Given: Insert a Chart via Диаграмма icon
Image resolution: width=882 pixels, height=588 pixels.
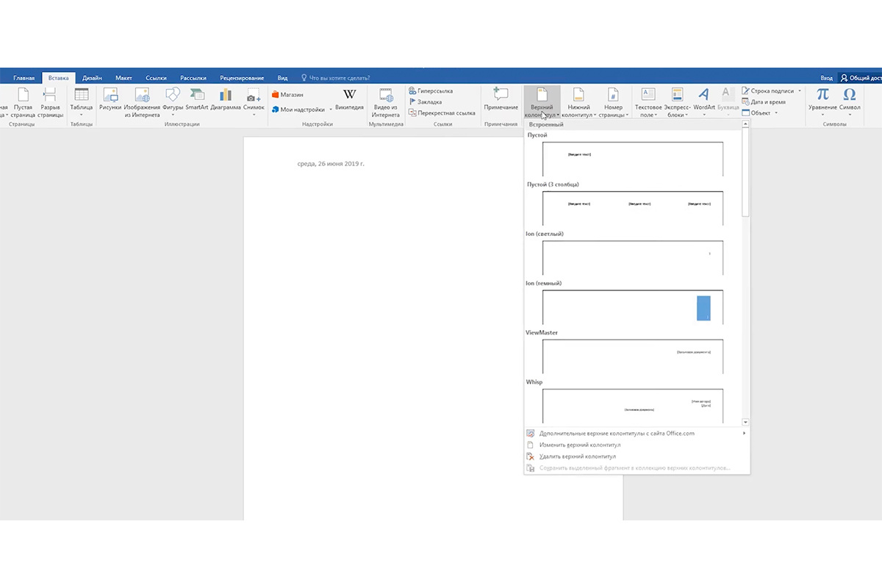Looking at the screenshot, I should pyautogui.click(x=225, y=95).
